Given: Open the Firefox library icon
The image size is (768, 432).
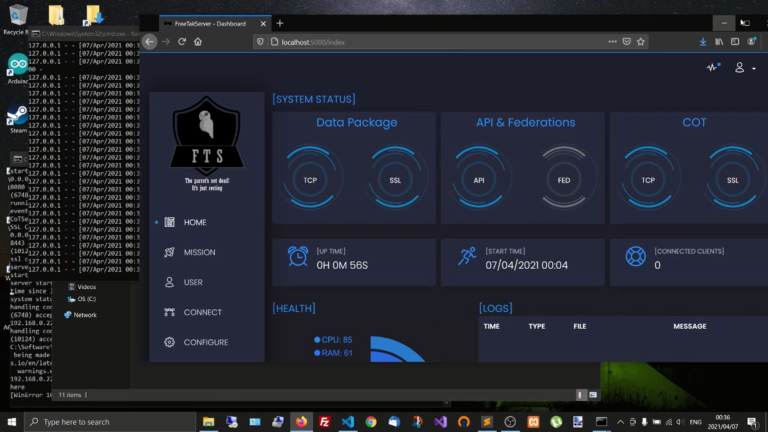Looking at the screenshot, I should pos(719,42).
